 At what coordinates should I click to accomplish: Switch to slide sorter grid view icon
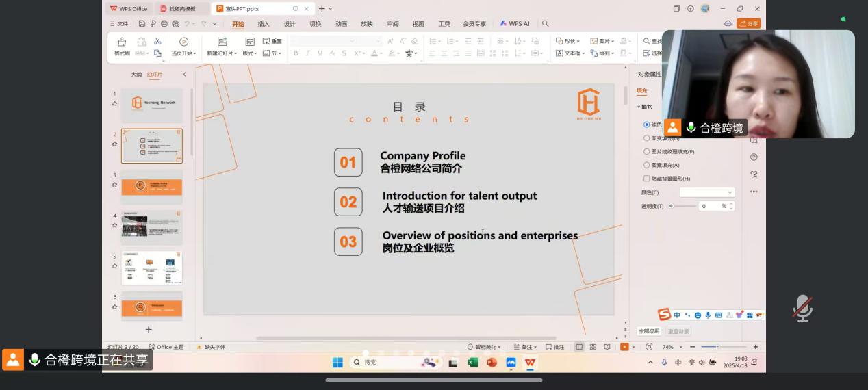point(593,347)
